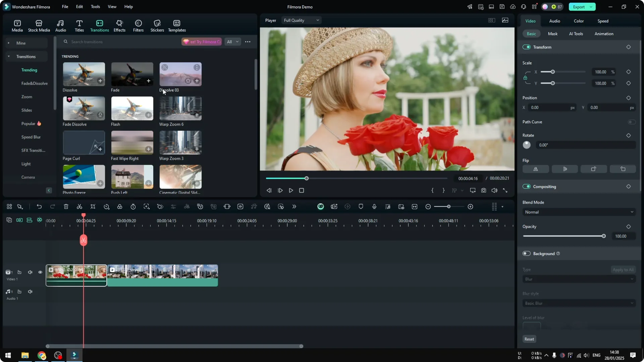
Task: Undo the last edit
Action: [39, 206]
